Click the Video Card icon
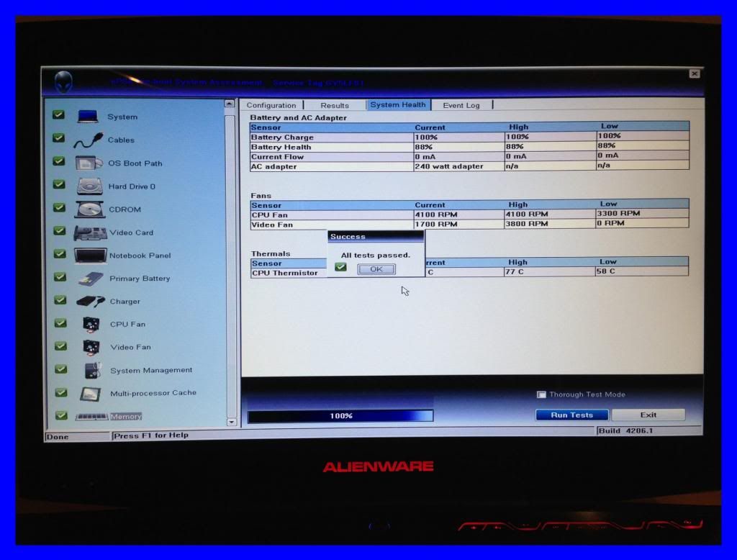Viewport: 737px width, 560px height. point(90,232)
